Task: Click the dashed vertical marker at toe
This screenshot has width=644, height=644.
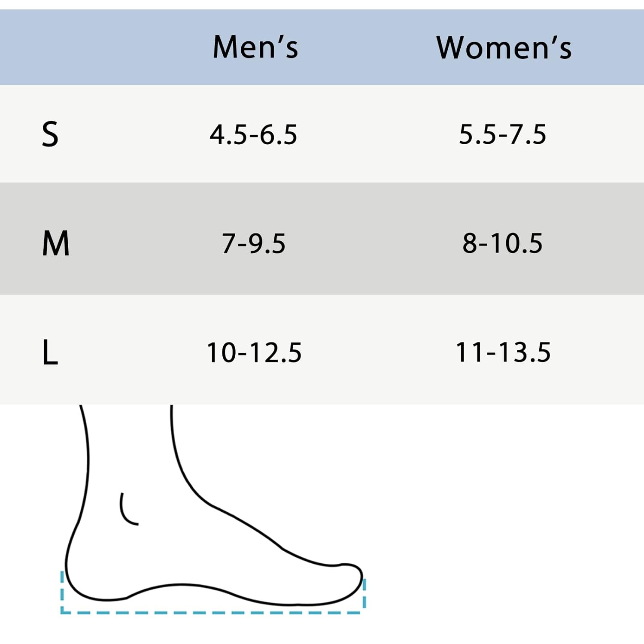Action: pyautogui.click(x=365, y=593)
